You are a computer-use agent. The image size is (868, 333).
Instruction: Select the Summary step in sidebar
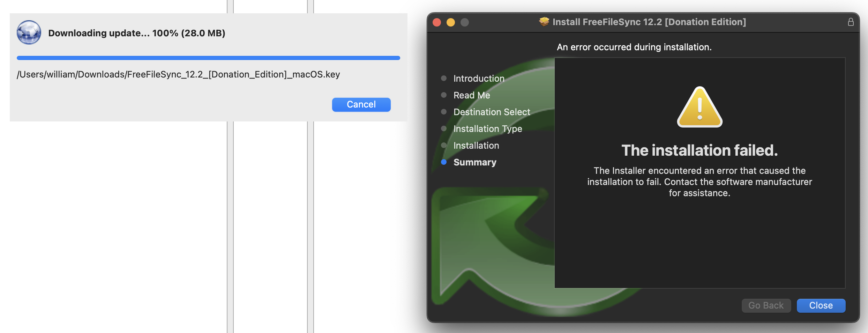[475, 162]
